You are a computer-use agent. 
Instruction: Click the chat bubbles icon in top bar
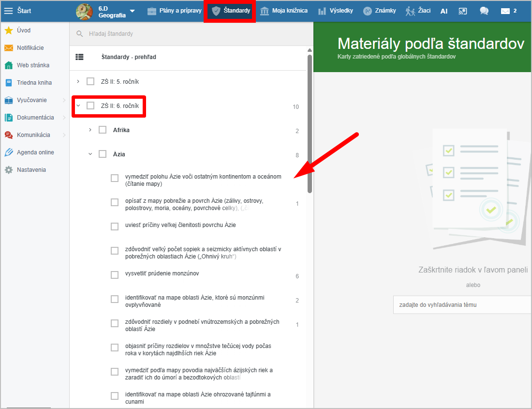(484, 11)
